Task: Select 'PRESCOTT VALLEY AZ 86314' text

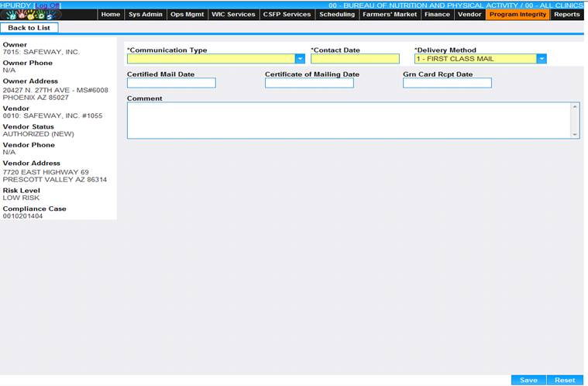Action: coord(55,180)
